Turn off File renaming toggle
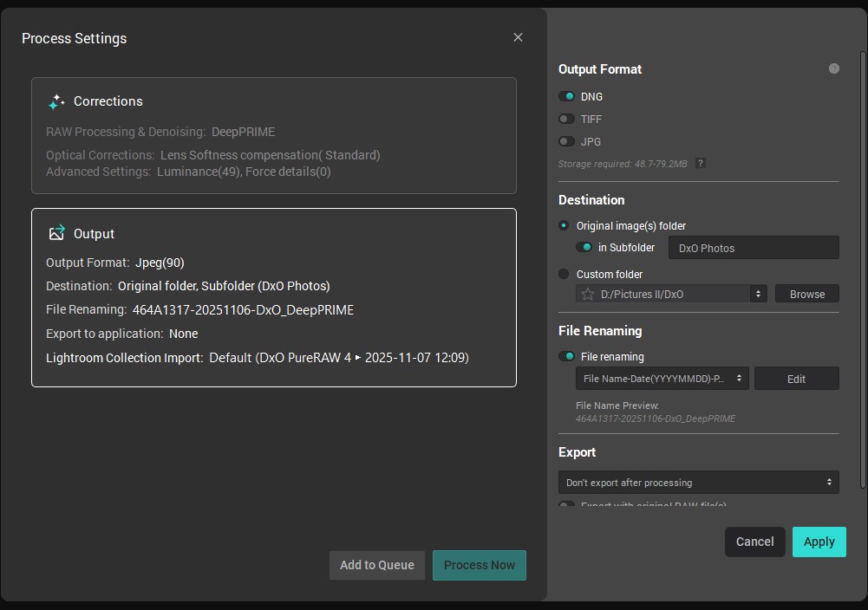 [x=567, y=356]
